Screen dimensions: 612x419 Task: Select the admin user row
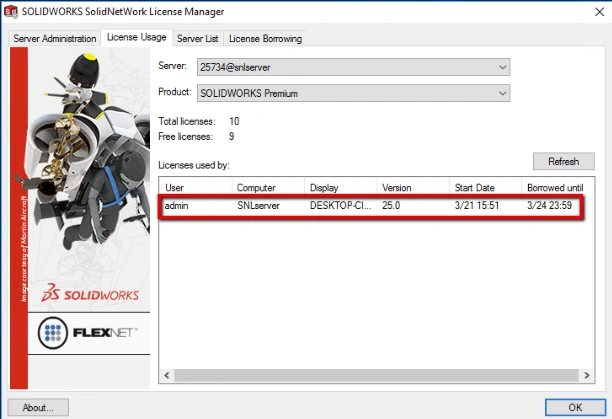tap(371, 206)
